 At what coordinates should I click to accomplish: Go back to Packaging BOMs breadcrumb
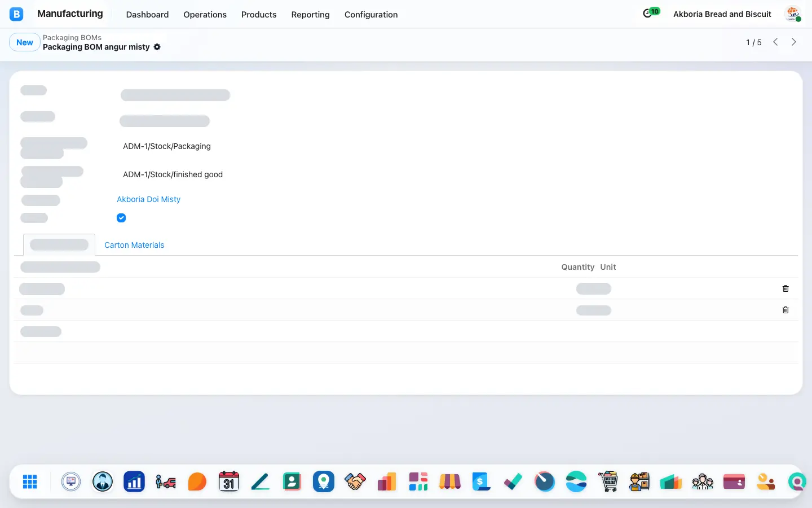tap(72, 37)
